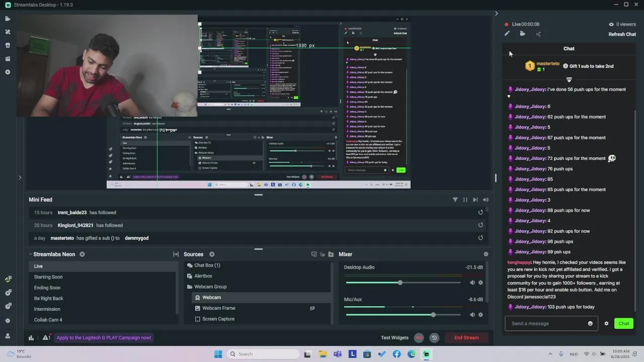The width and height of the screenshot is (644, 362).
Task: Click the camera icon next to pencil
Action: click(x=522, y=34)
